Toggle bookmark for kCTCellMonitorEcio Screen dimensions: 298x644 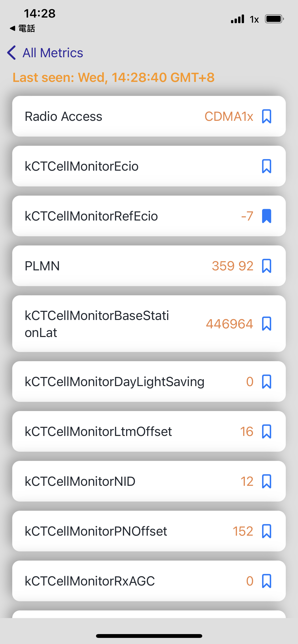pyautogui.click(x=266, y=166)
